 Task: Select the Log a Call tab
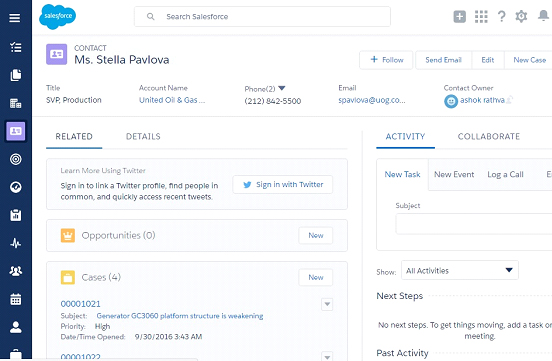(x=505, y=174)
